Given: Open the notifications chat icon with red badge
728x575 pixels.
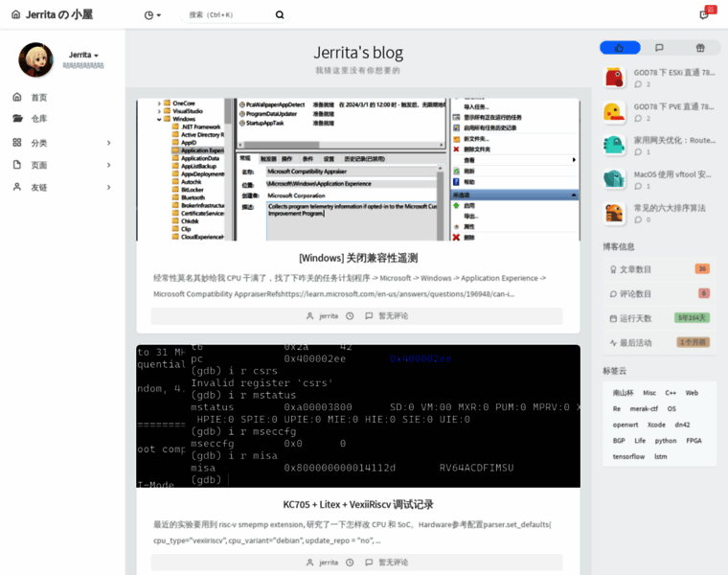Looking at the screenshot, I should (x=705, y=14).
